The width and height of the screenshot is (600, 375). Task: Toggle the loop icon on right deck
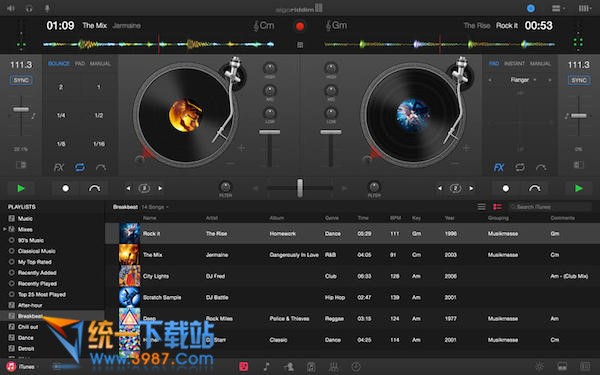click(520, 167)
